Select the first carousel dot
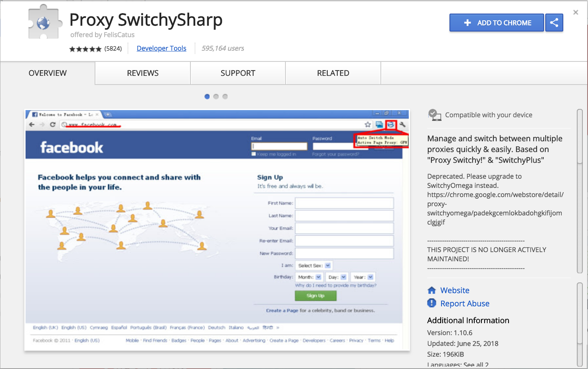The image size is (588, 369). tap(207, 97)
